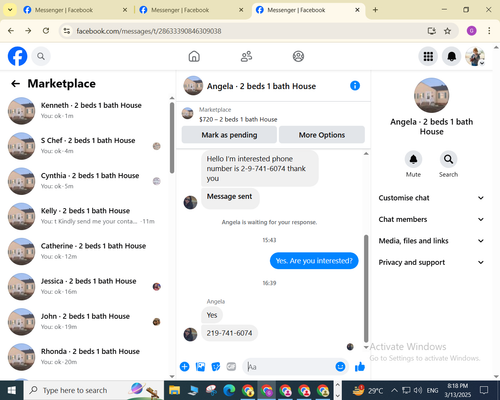This screenshot has height=400, width=500.
Task: Click the install app icon in address bar
Action: pos(432,31)
